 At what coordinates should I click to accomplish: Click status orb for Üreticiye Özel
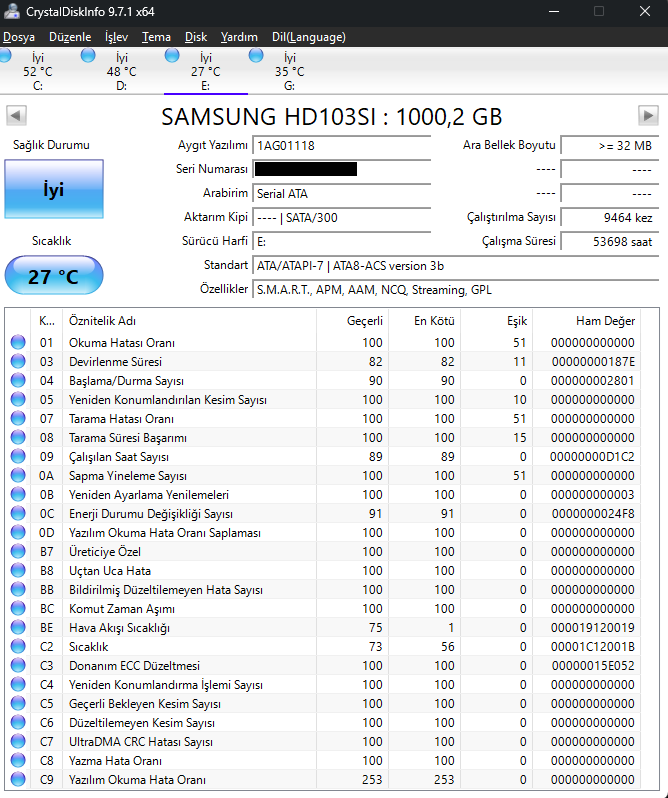[x=18, y=551]
